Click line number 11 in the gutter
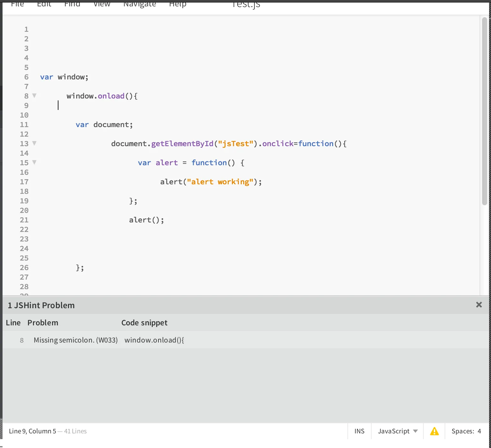This screenshot has width=491, height=448. (24, 125)
